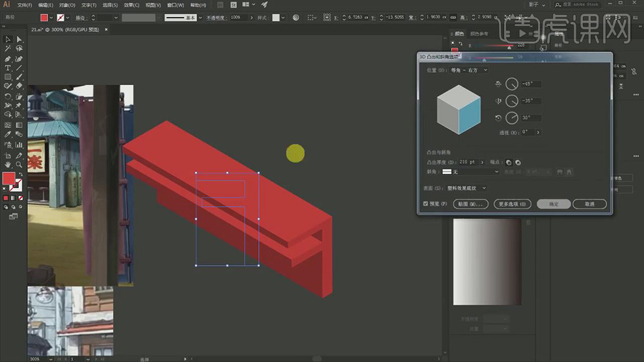Click the 凸出厚度 extrude depth field

pyautogui.click(x=467, y=162)
